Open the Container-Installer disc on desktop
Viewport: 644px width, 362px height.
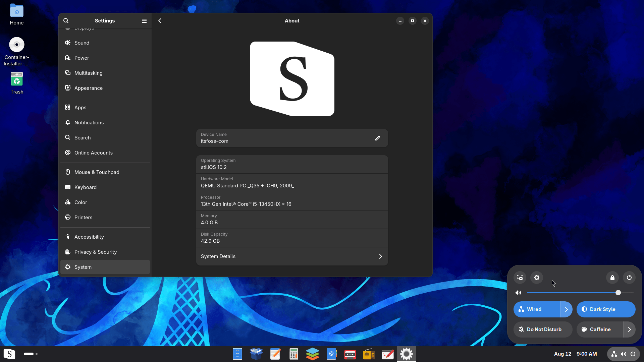click(17, 52)
